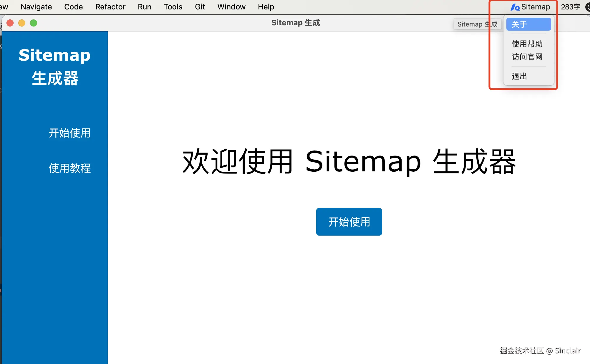Open 开始使用 in the left sidebar
This screenshot has width=590, height=364.
(69, 133)
